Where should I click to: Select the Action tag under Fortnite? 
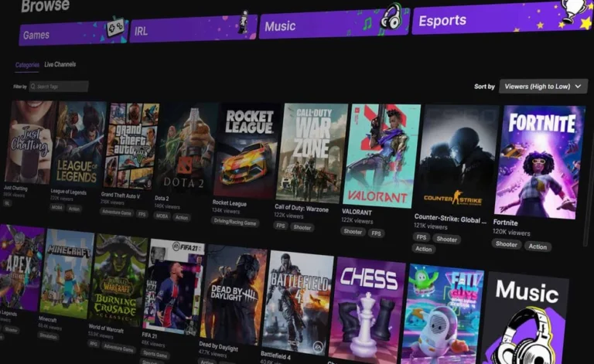pos(538,247)
